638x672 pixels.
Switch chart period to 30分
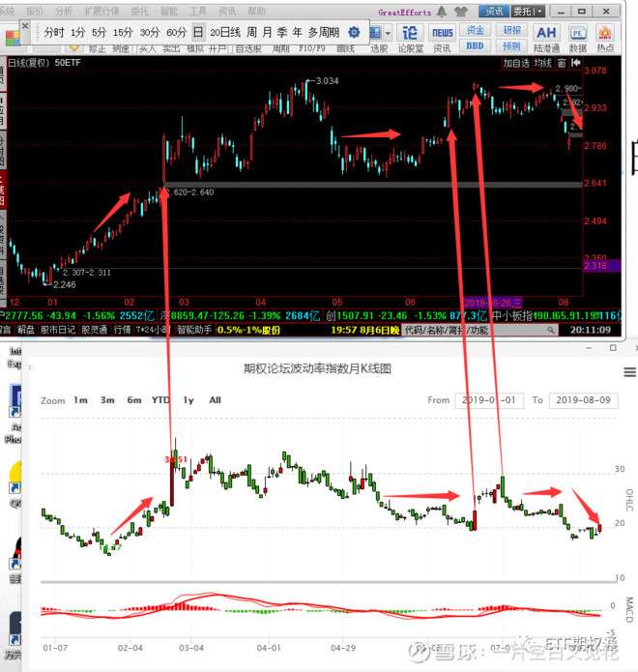pos(150,32)
